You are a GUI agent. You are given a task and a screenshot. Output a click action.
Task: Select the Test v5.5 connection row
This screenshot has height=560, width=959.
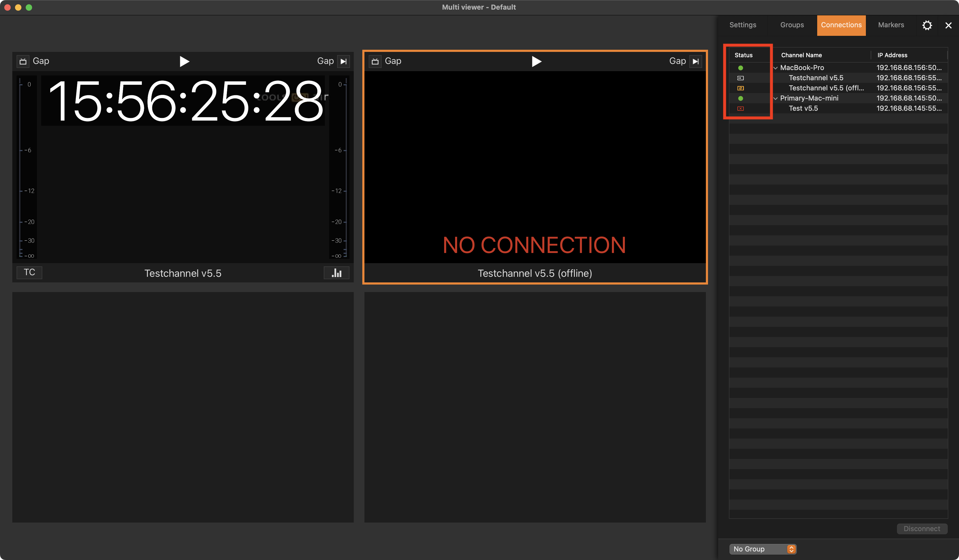(x=838, y=109)
